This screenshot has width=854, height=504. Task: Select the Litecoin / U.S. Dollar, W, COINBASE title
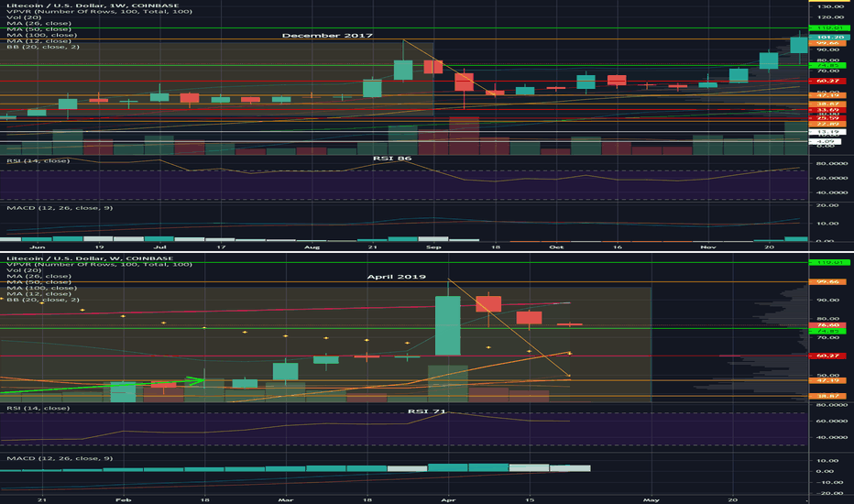pos(90,258)
